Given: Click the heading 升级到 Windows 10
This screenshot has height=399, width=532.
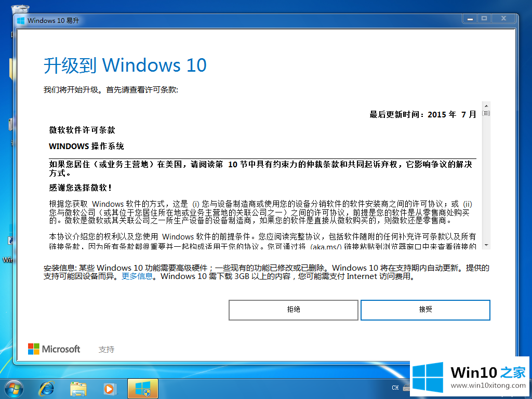Looking at the screenshot, I should click(x=125, y=65).
